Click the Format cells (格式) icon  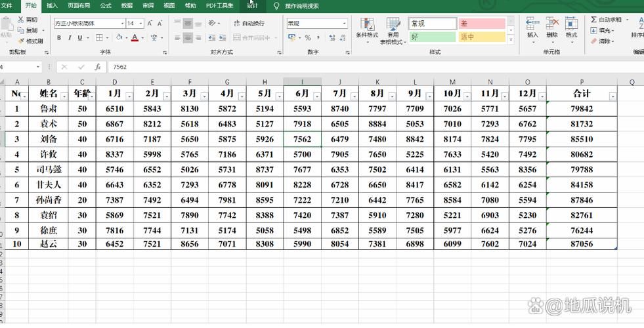coord(571,24)
